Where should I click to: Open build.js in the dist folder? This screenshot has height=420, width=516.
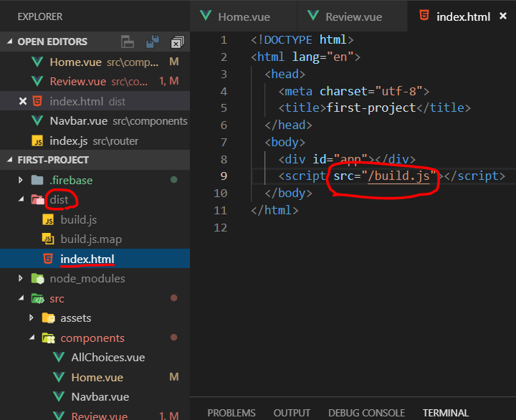pos(95,219)
